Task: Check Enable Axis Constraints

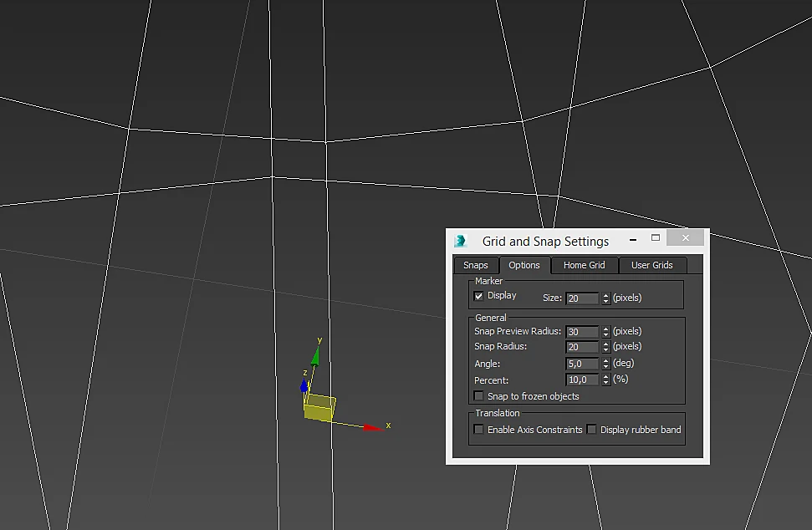Action: tap(478, 429)
